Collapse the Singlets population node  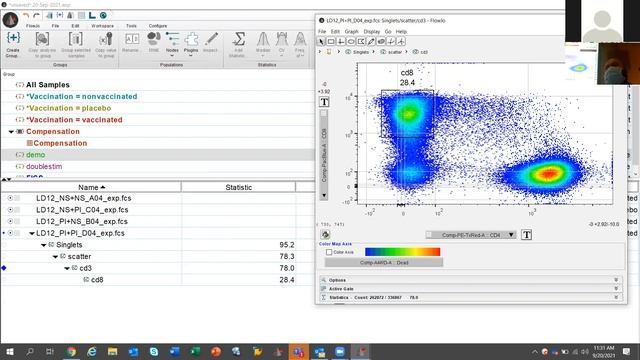pos(44,245)
